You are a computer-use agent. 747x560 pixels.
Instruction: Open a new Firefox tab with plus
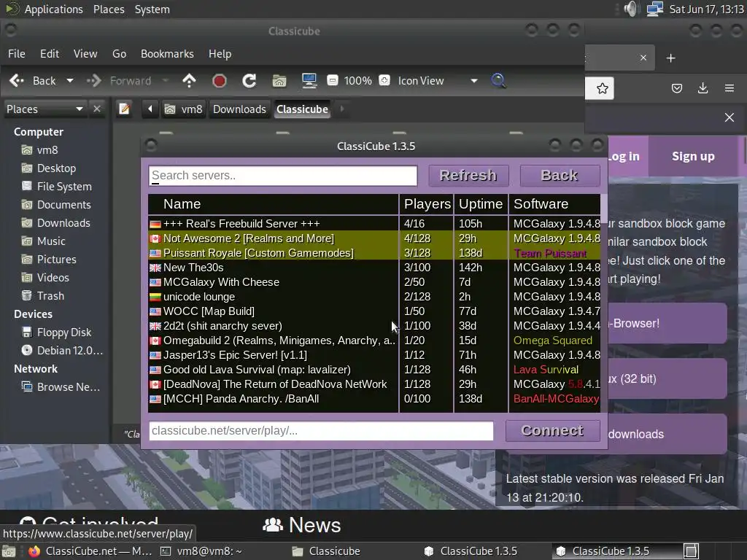[x=671, y=58]
